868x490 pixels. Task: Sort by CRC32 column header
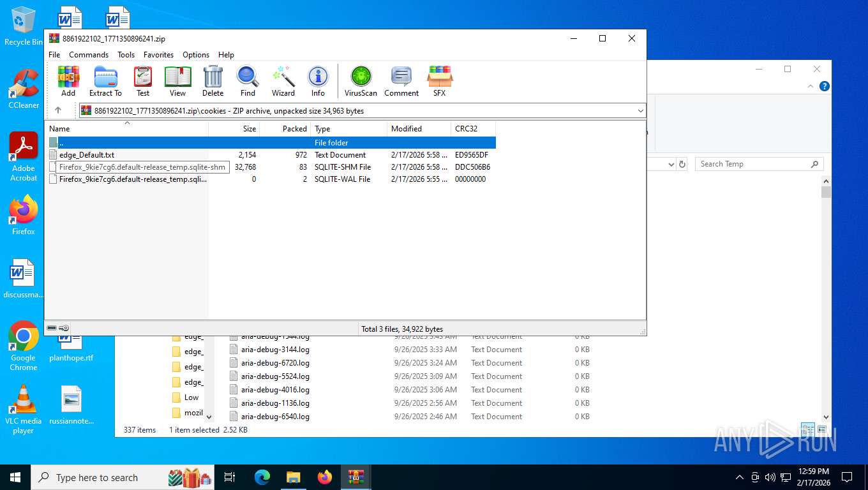473,129
